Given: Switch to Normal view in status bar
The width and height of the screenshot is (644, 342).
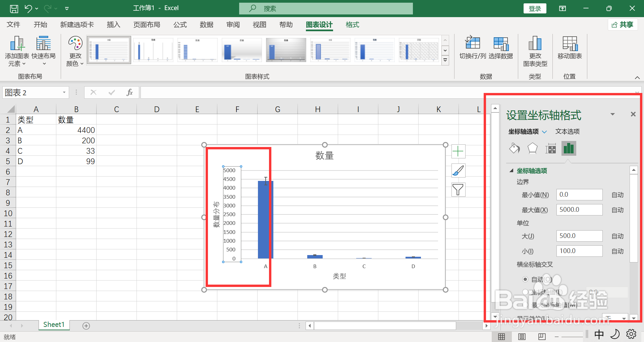Looking at the screenshot, I should [x=501, y=337].
